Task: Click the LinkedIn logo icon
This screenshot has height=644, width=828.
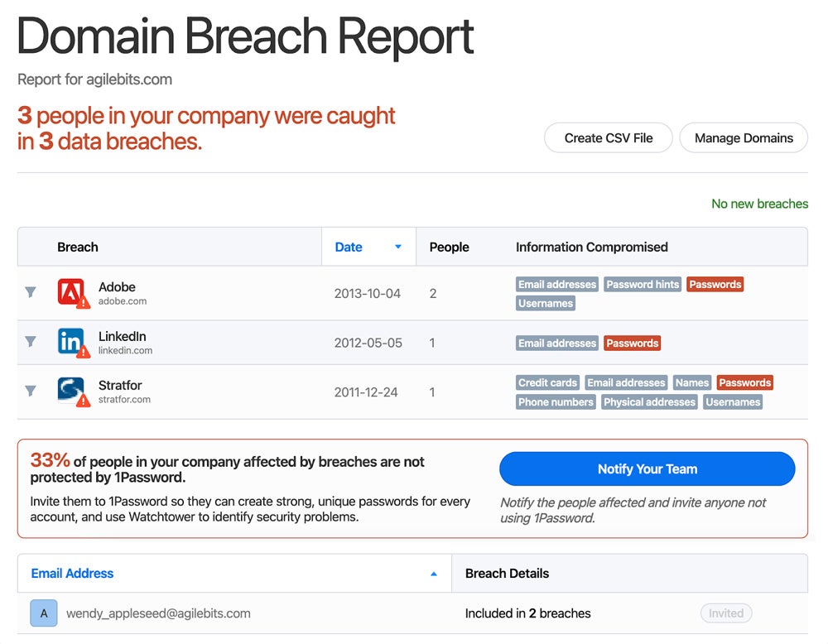Action: click(x=70, y=342)
